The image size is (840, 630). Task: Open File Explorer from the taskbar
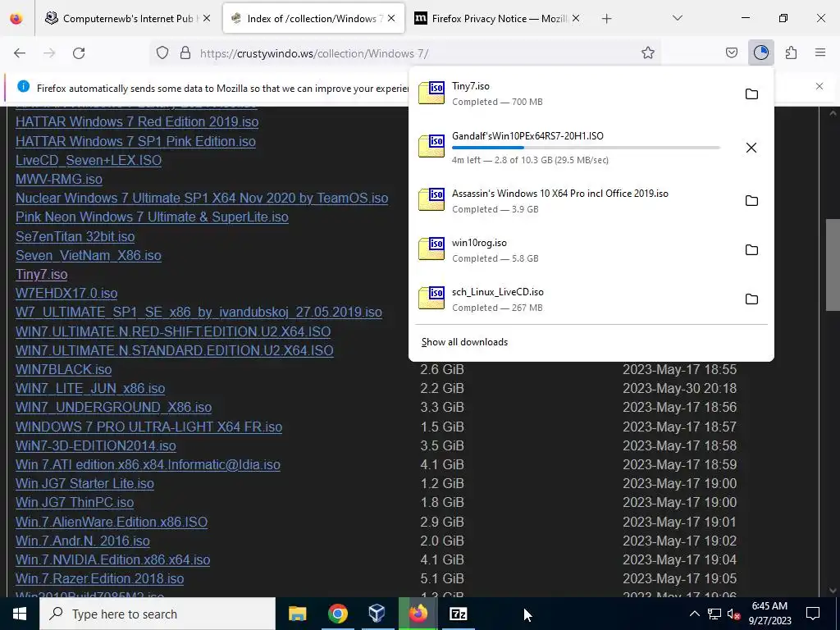(297, 614)
